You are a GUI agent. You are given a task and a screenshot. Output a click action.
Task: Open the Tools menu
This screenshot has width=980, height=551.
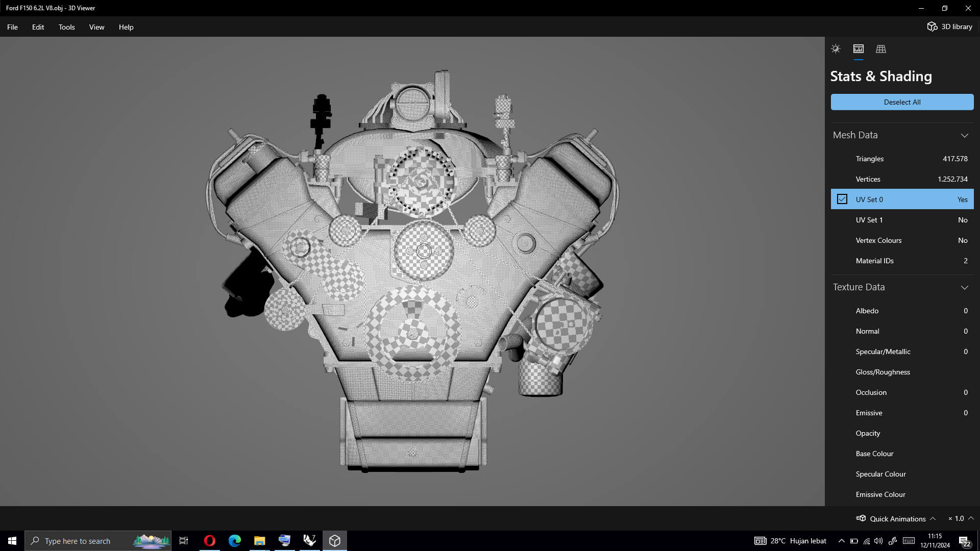point(66,27)
